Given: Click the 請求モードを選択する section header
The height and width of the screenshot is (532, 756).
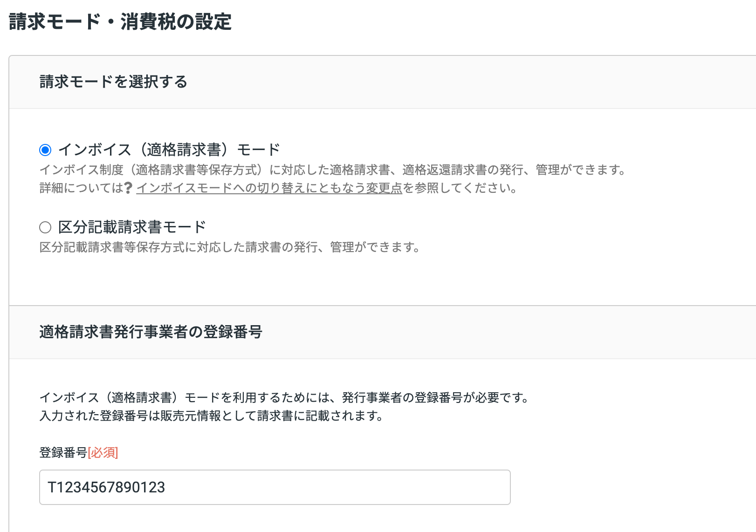Looking at the screenshot, I should point(113,82).
